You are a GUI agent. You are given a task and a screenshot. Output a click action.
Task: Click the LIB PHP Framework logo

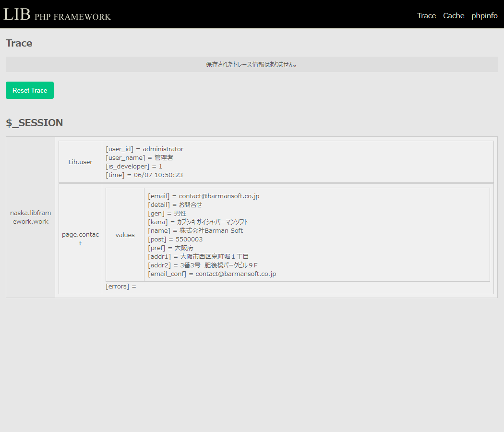(x=57, y=14)
